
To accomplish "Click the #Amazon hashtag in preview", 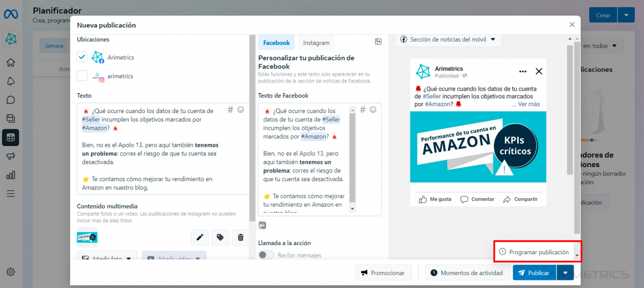I will [x=439, y=104].
